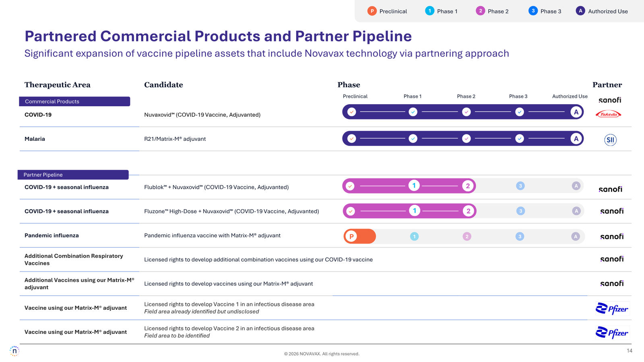This screenshot has height=362, width=644.
Task: Click the Pfizer logo for Vaccine 2 row
Action: coord(612,333)
